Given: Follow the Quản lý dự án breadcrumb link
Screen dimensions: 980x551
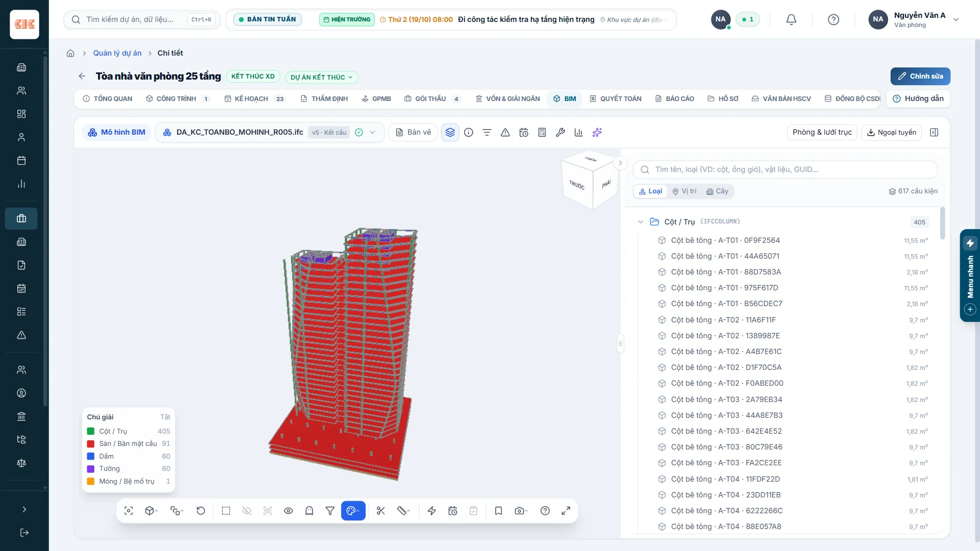Looking at the screenshot, I should (117, 53).
